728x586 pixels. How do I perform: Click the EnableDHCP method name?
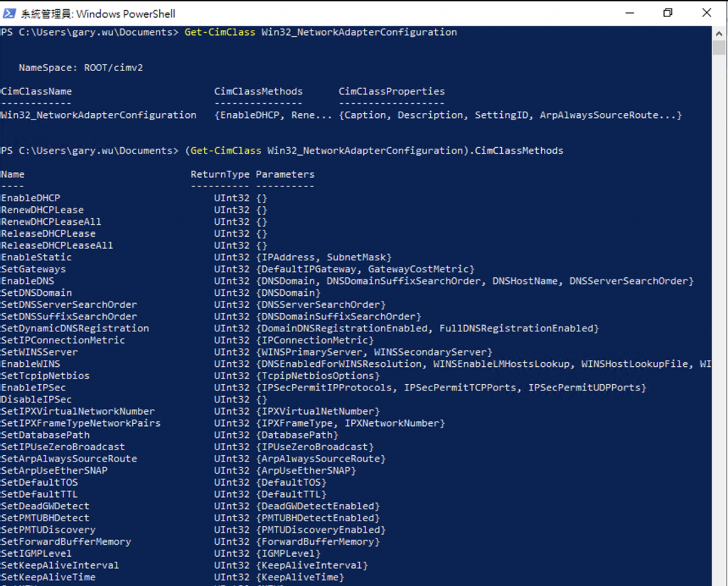[x=31, y=198]
